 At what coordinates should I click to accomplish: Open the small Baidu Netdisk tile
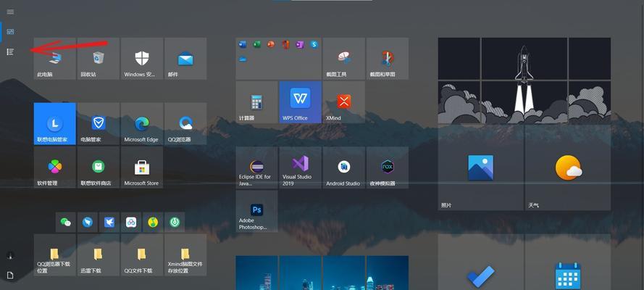click(x=131, y=223)
